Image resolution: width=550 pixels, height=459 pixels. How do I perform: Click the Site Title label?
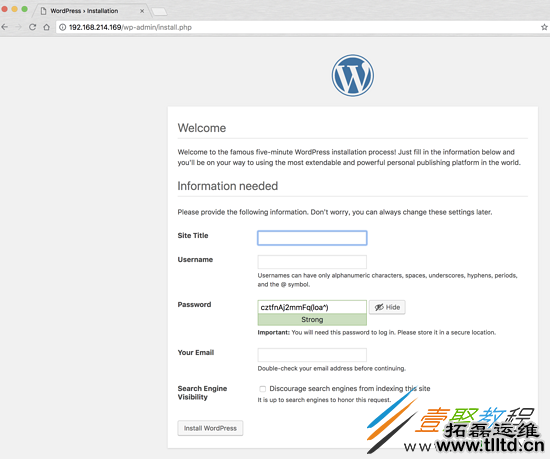coord(193,236)
